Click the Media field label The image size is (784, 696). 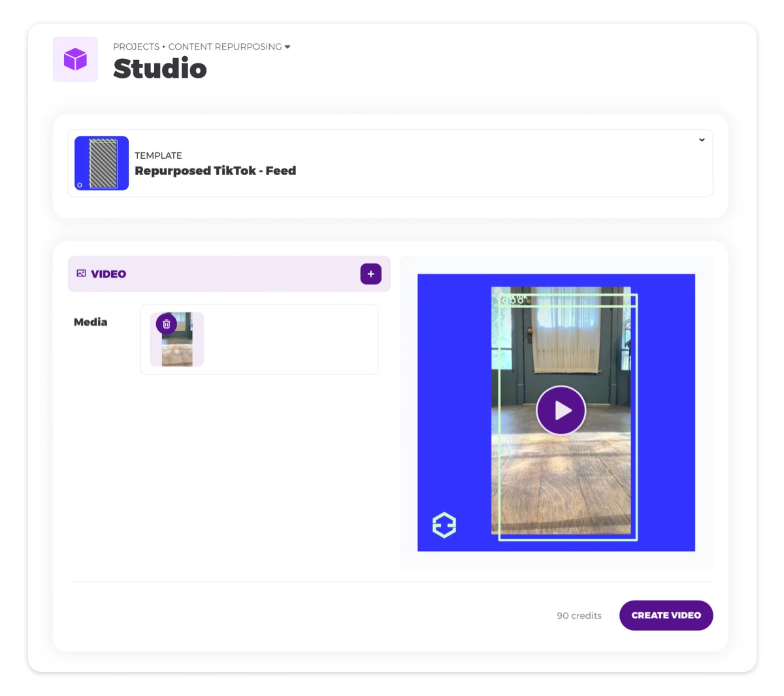[x=90, y=322]
